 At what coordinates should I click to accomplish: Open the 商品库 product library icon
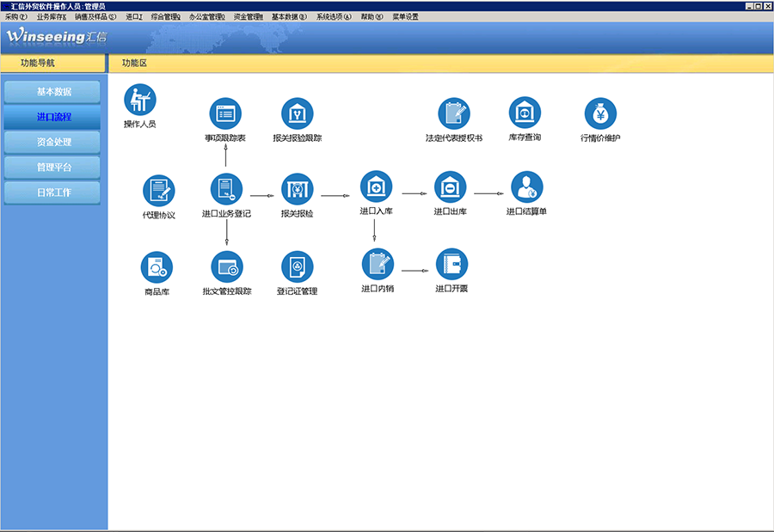[157, 267]
